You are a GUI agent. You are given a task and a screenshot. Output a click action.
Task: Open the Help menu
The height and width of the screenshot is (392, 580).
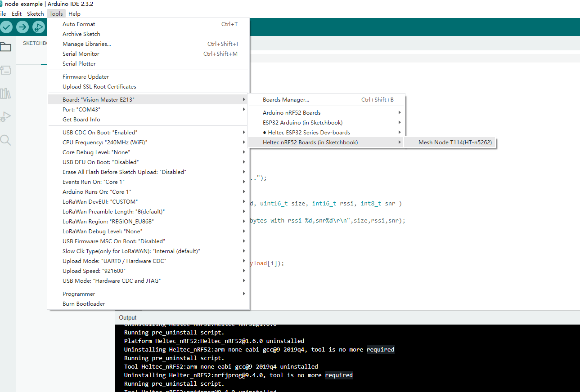click(74, 14)
